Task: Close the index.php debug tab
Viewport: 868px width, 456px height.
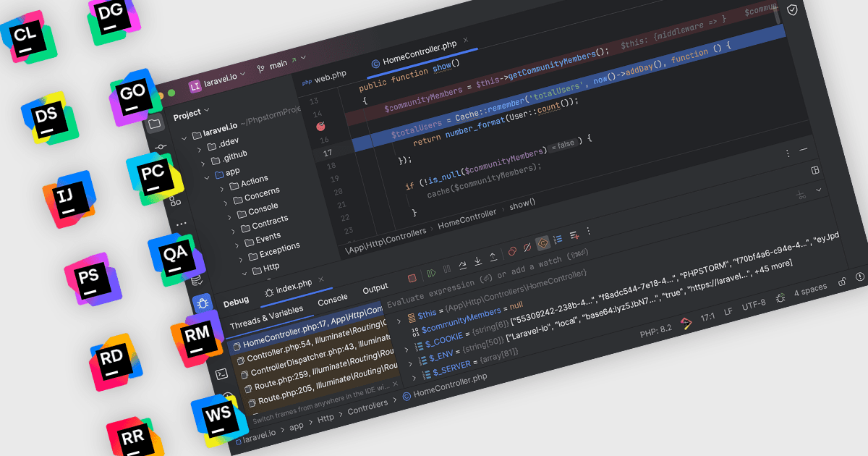Action: pos(320,279)
